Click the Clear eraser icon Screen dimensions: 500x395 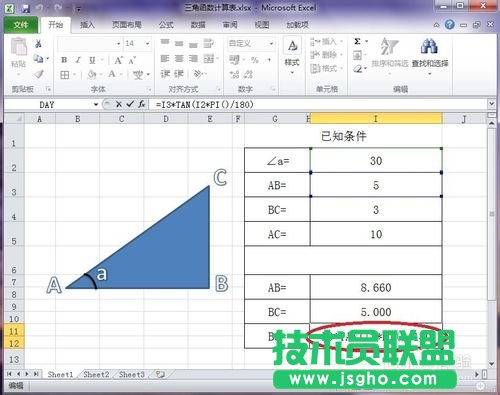click(x=358, y=69)
